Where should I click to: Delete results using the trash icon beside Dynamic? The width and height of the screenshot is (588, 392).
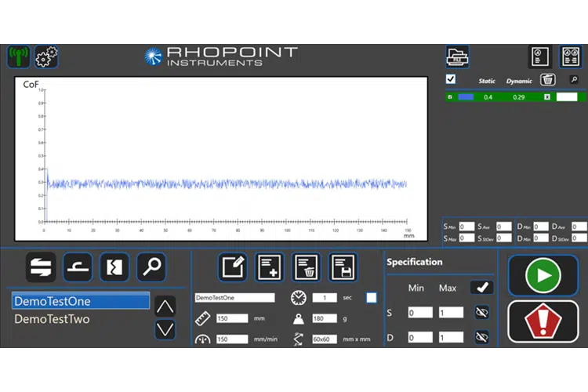click(x=549, y=80)
